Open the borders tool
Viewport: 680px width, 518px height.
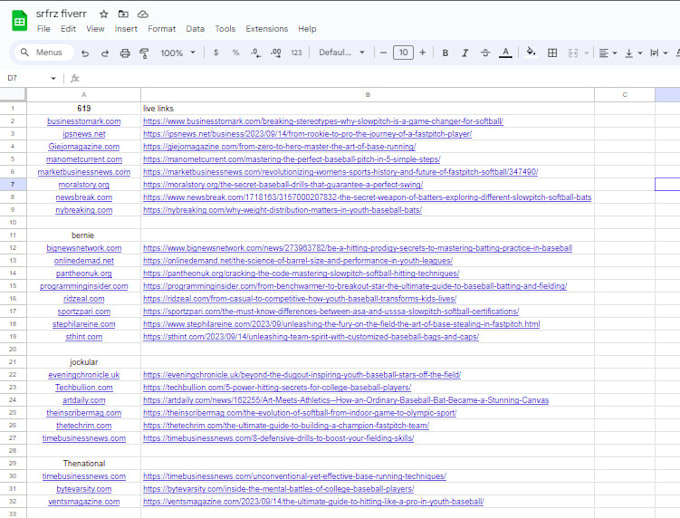pos(552,52)
